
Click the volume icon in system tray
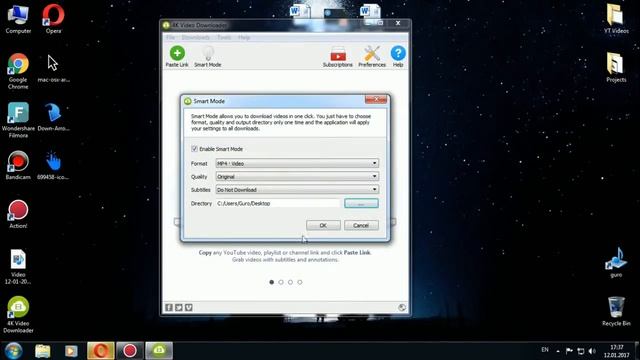(x=592, y=351)
